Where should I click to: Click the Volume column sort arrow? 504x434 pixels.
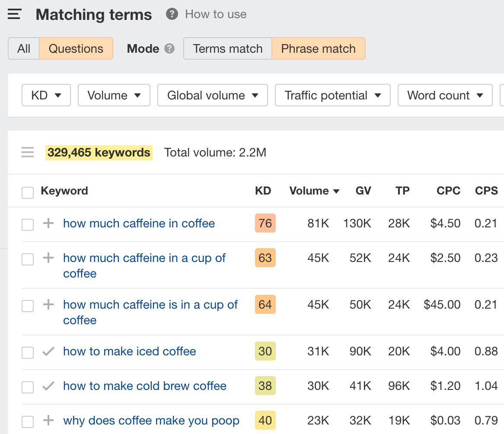pos(337,191)
